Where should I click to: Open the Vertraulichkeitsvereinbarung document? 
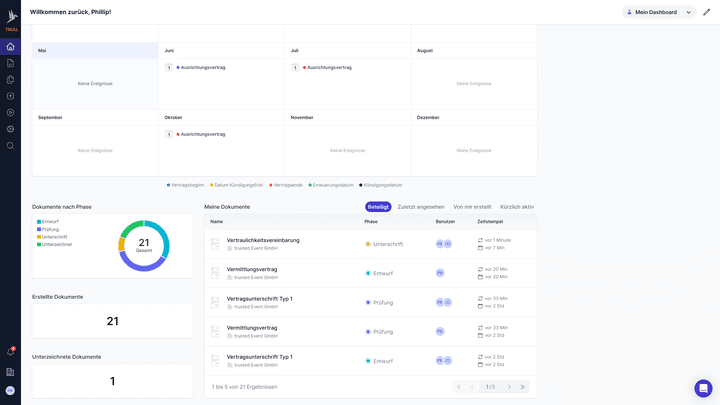point(262,240)
